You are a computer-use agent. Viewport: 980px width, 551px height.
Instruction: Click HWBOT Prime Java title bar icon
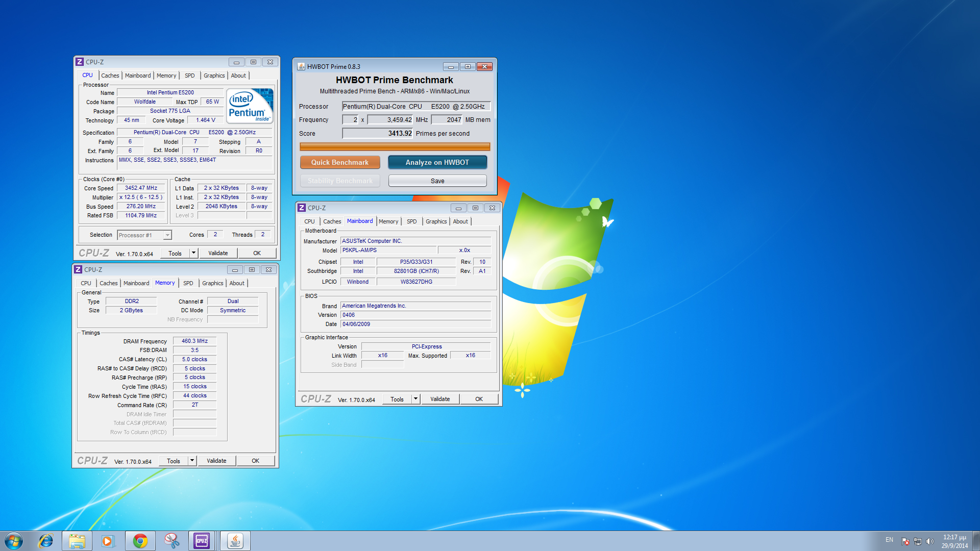click(x=301, y=66)
